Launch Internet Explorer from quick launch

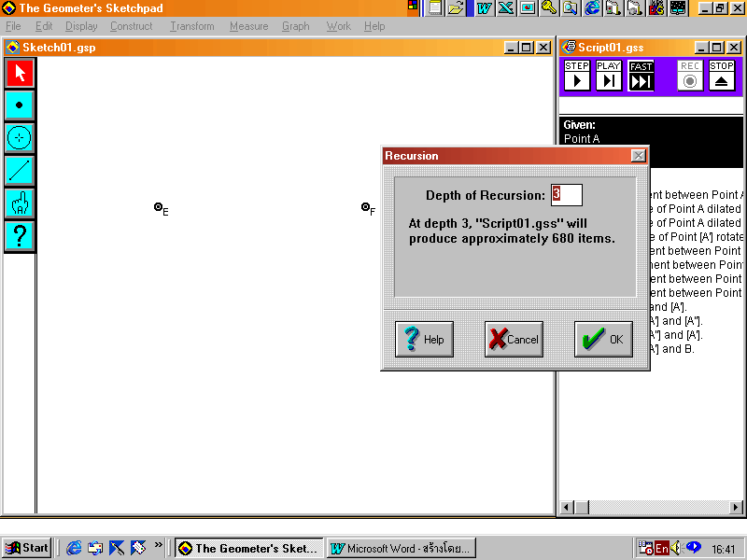(74, 548)
